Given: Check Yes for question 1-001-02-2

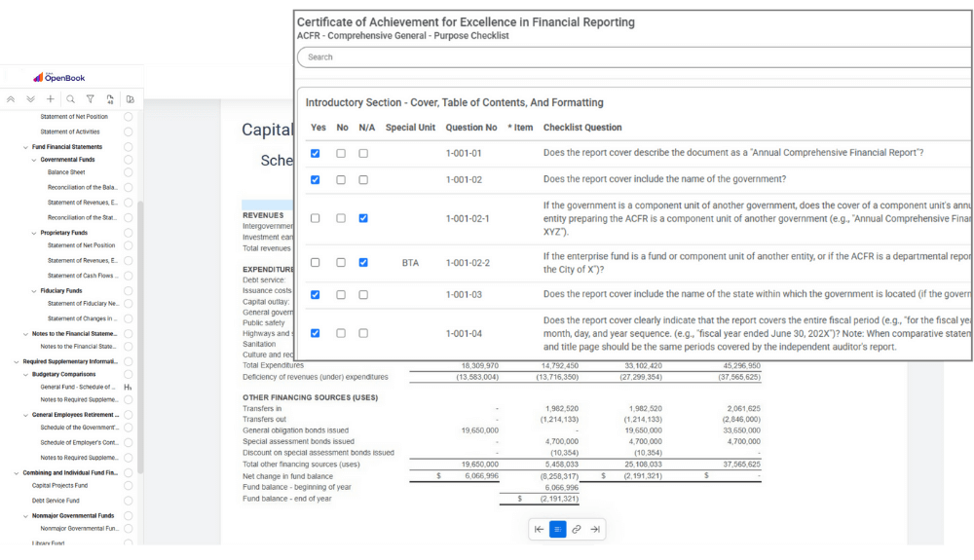Looking at the screenshot, I should (x=316, y=263).
